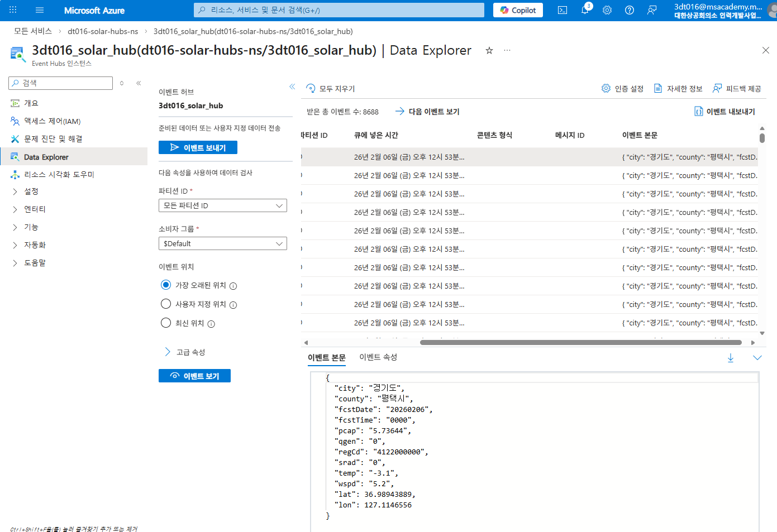
Task: Pin Data Explorer page with favorite star
Action: click(489, 50)
